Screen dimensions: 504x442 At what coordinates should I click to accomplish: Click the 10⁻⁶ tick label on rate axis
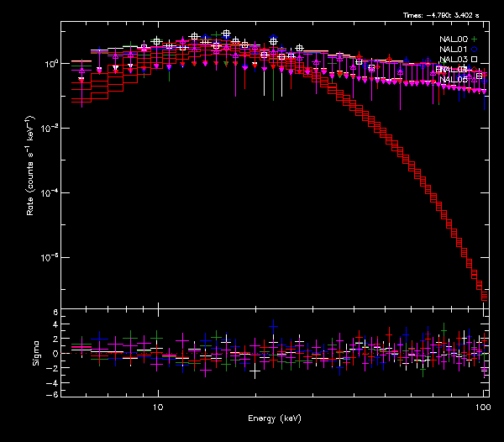coord(50,257)
